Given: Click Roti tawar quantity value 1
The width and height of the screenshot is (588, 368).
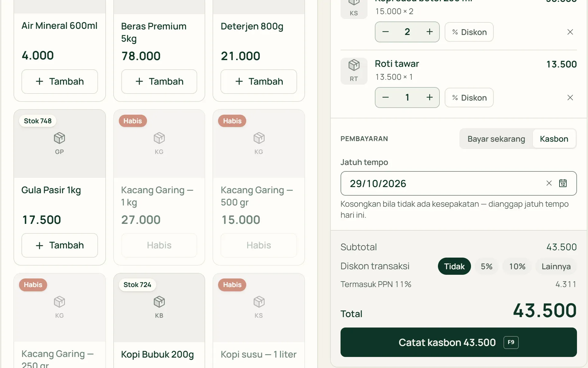Looking at the screenshot, I should tap(407, 98).
